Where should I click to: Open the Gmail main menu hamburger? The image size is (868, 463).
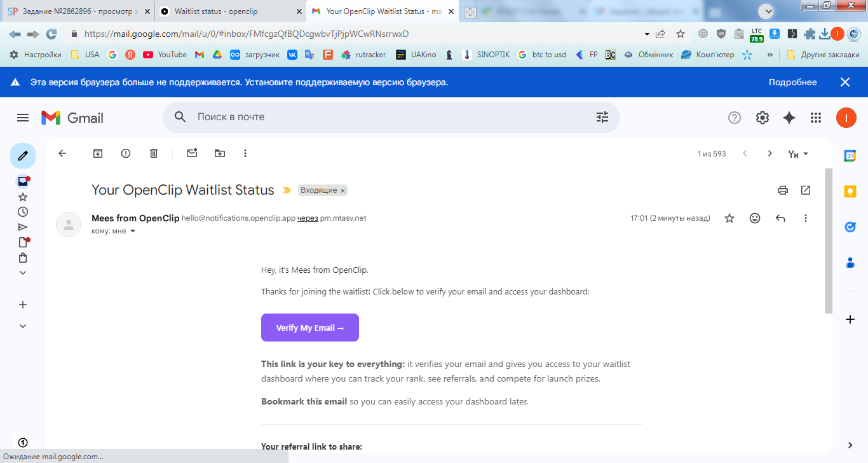click(x=23, y=118)
